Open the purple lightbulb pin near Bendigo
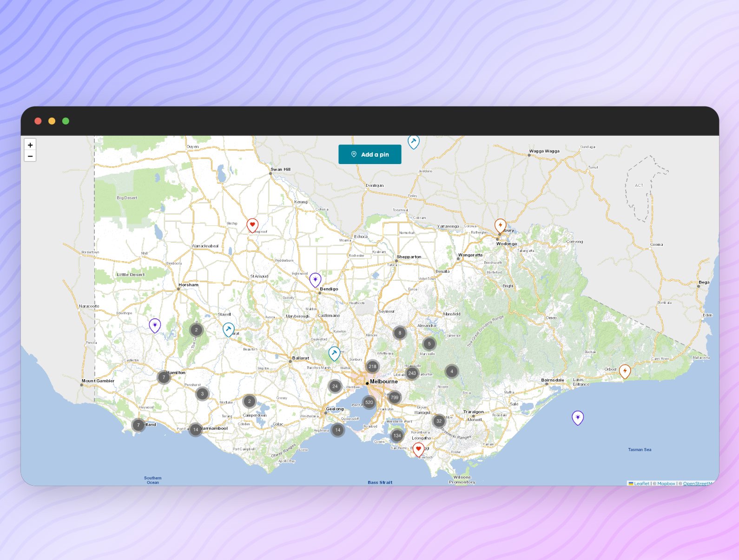Image resolution: width=739 pixels, height=560 pixels. tap(315, 279)
